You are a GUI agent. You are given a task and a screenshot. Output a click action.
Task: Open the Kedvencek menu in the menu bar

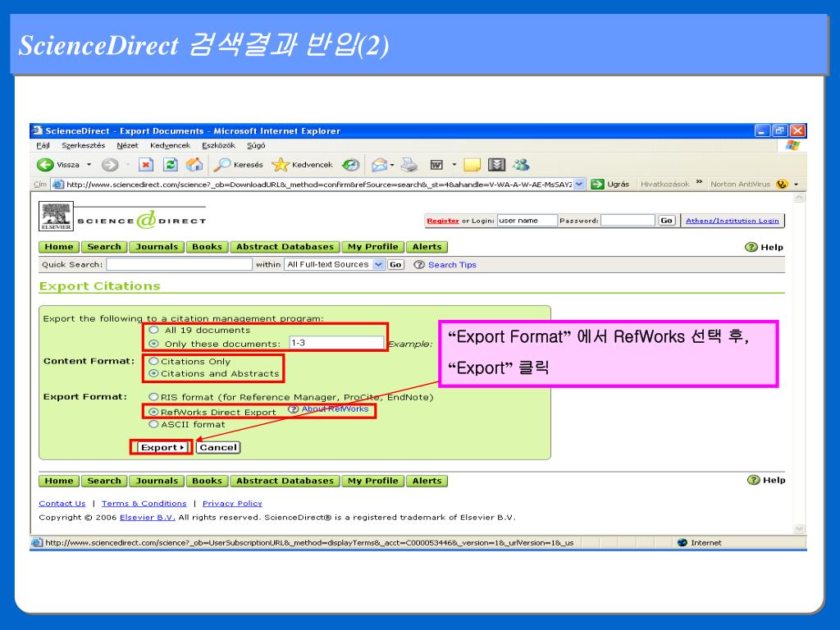click(x=170, y=146)
